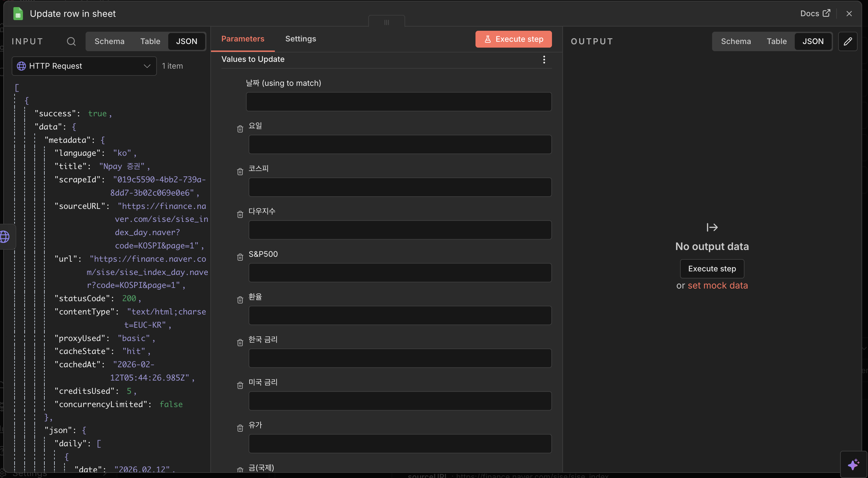
Task: Click the input panel search icon
Action: tap(71, 41)
